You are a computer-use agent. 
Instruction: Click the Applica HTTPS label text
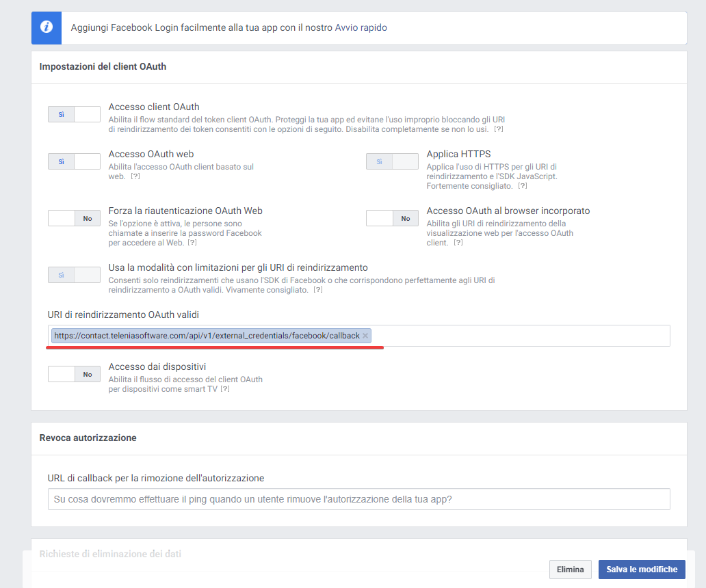coord(458,154)
